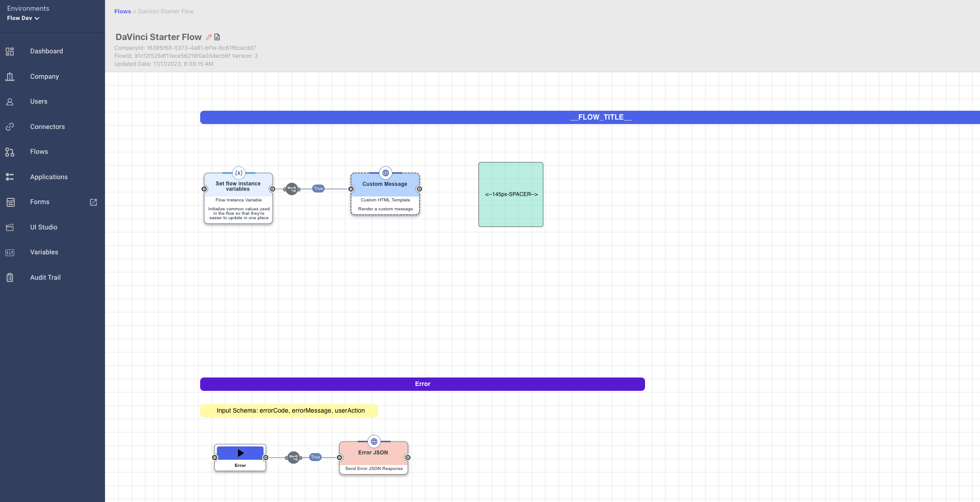The image size is (980, 502).
Task: Select the logic node before Custom Message
Action: pyautogui.click(x=292, y=189)
